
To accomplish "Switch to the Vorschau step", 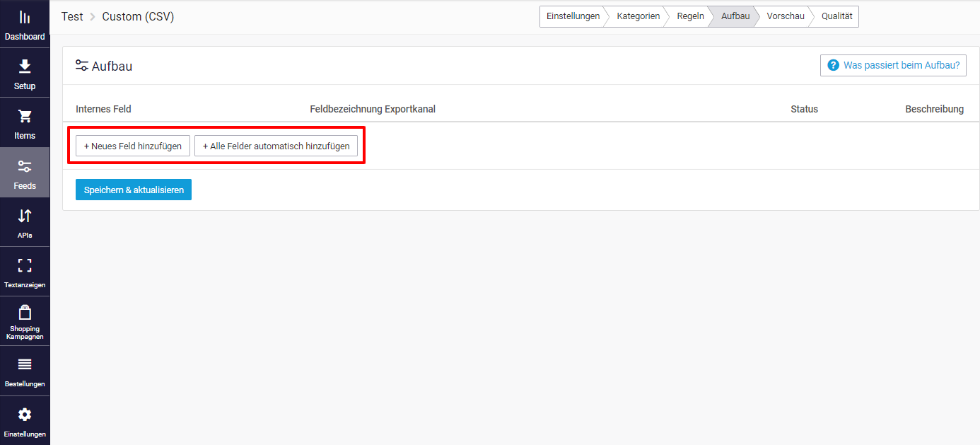I will click(x=785, y=16).
